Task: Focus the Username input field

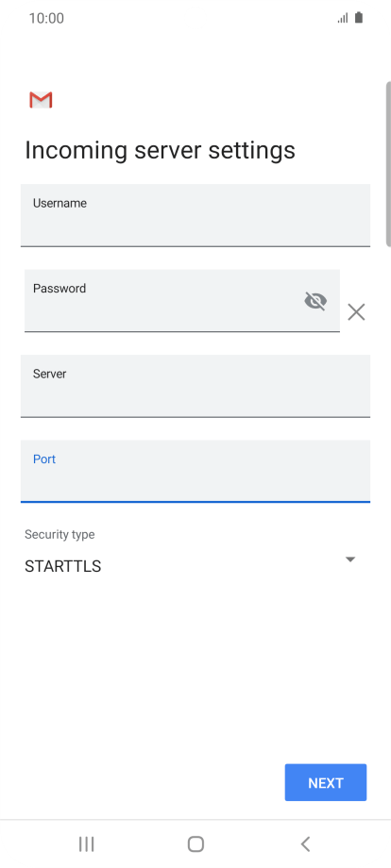Action: pyautogui.click(x=195, y=215)
